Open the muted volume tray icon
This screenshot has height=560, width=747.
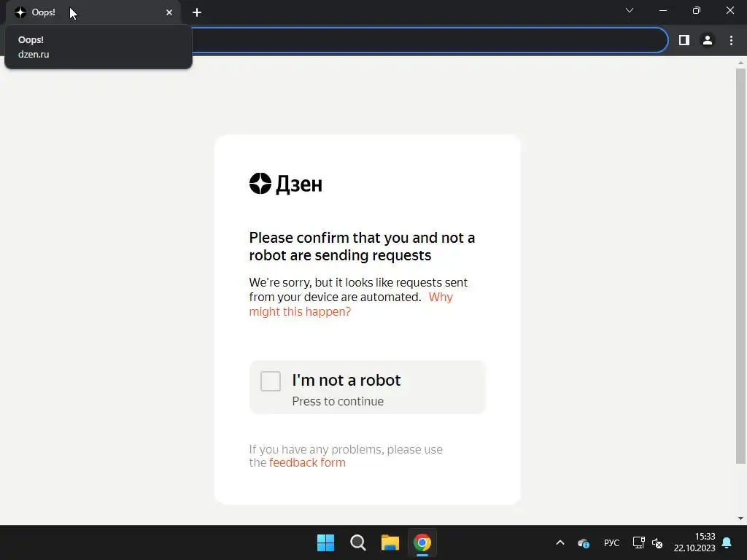tap(657, 542)
